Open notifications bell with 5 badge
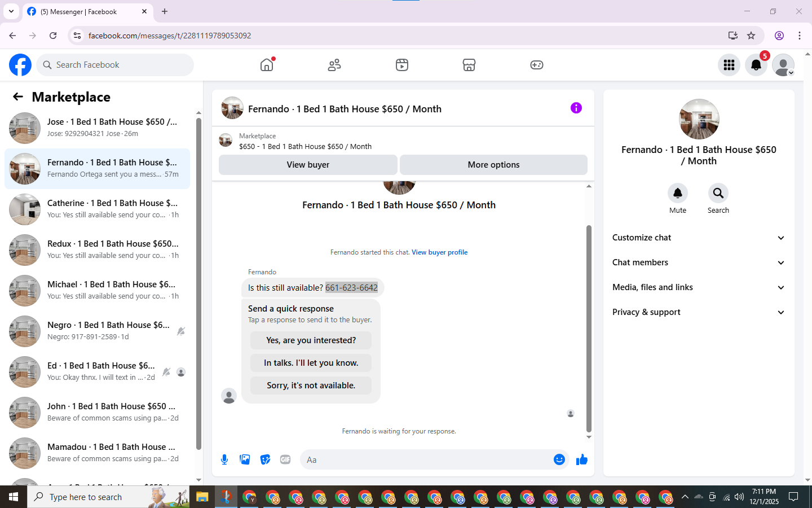 (756, 65)
